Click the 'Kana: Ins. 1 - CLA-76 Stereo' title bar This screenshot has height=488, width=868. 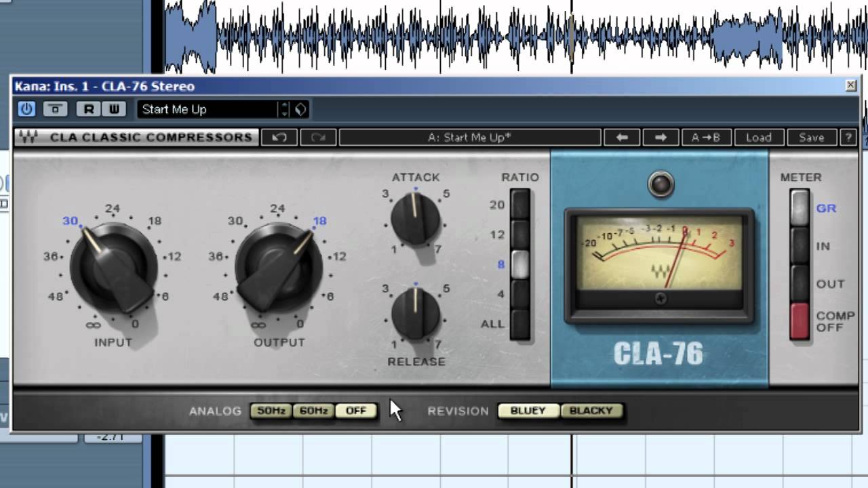(434, 85)
